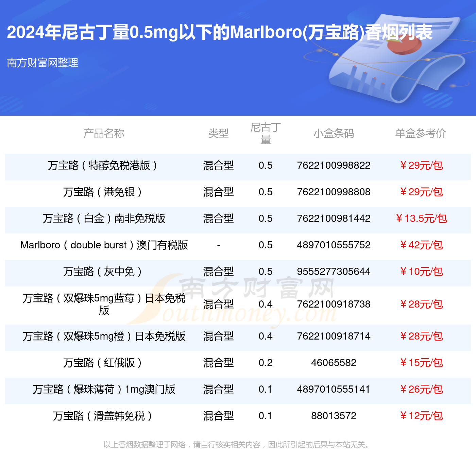The height and width of the screenshot is (460, 476).
Task: Click nicotine value 0.2 in 红俄版 row
Action: pyautogui.click(x=266, y=363)
